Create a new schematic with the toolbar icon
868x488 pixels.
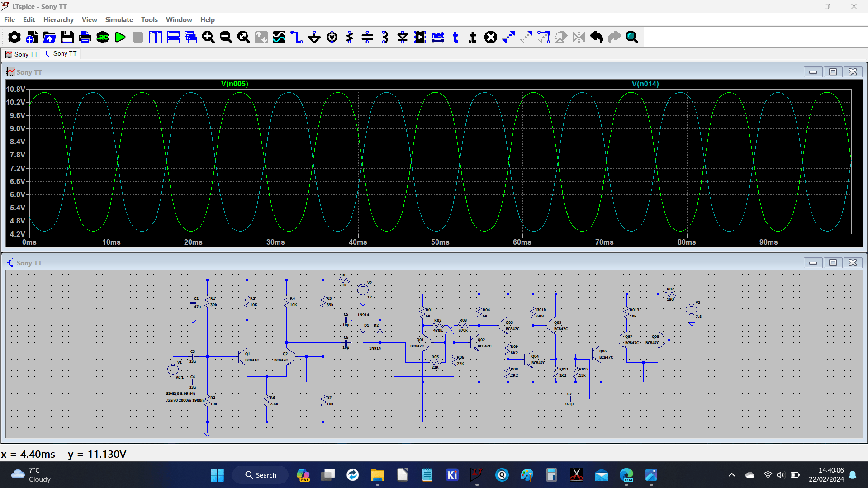coord(32,37)
